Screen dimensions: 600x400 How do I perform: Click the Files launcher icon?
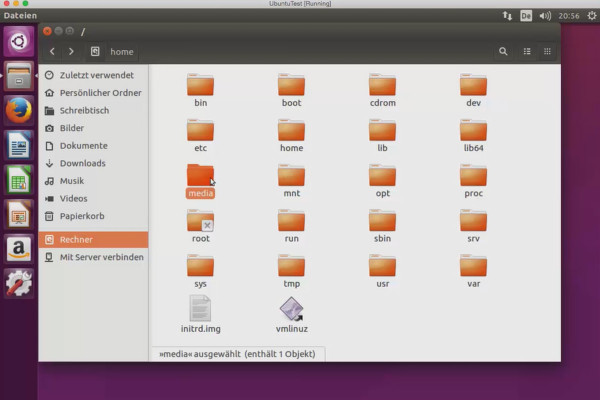pyautogui.click(x=19, y=76)
